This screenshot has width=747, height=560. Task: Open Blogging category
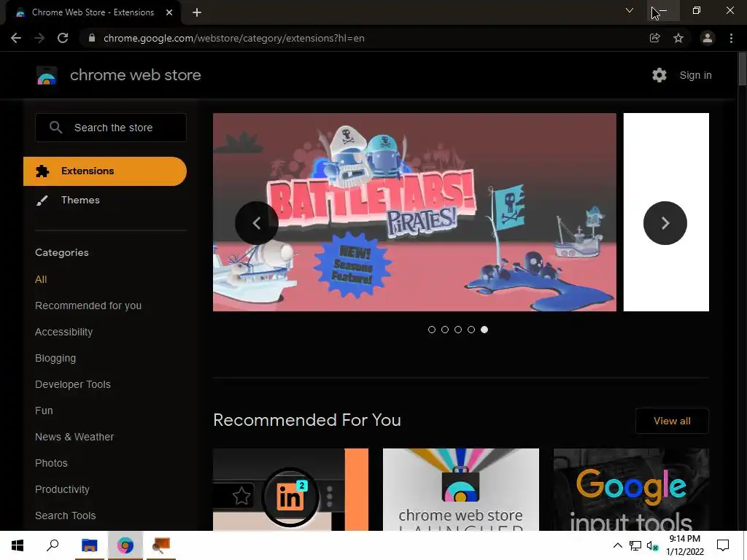click(x=55, y=358)
